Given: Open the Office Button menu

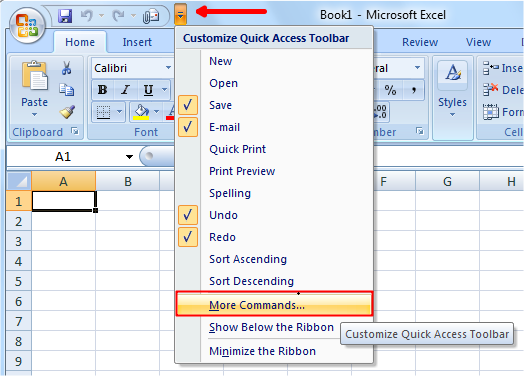Looking at the screenshot, I should [x=27, y=26].
